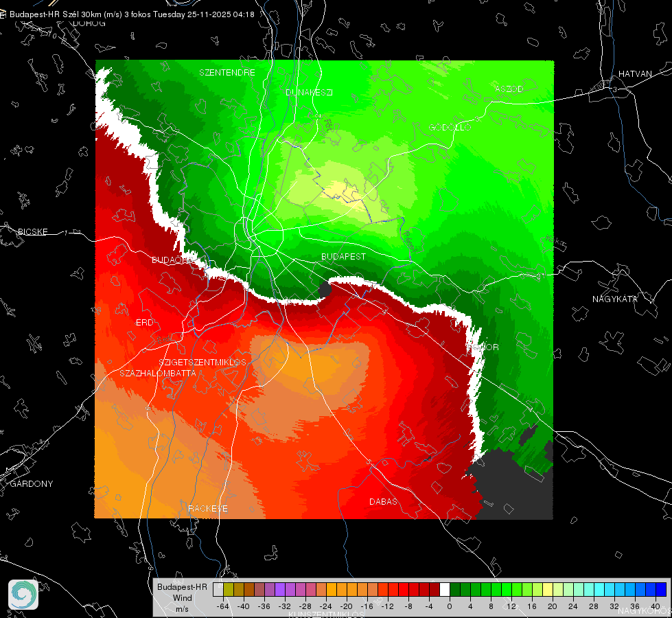Click the NAGYKÁTA city label

point(614,299)
